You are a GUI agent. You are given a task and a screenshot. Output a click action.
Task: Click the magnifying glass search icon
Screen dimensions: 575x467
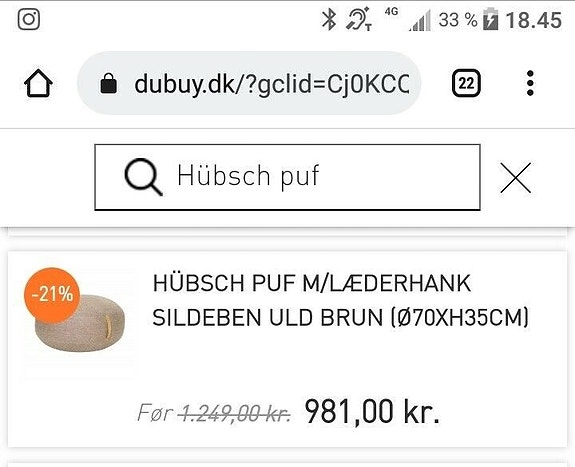tap(143, 177)
